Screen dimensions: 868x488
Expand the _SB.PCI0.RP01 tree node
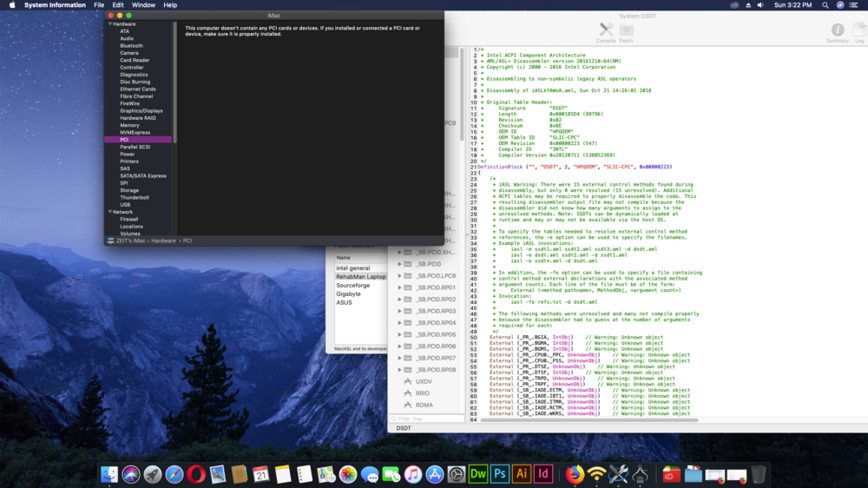click(x=399, y=287)
